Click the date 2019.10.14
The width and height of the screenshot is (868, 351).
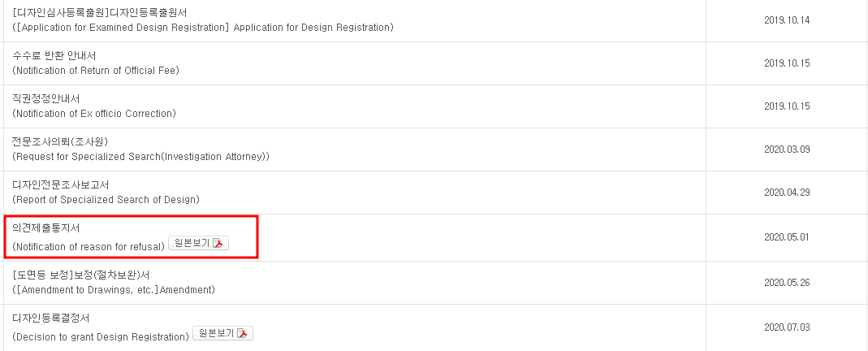click(x=787, y=20)
